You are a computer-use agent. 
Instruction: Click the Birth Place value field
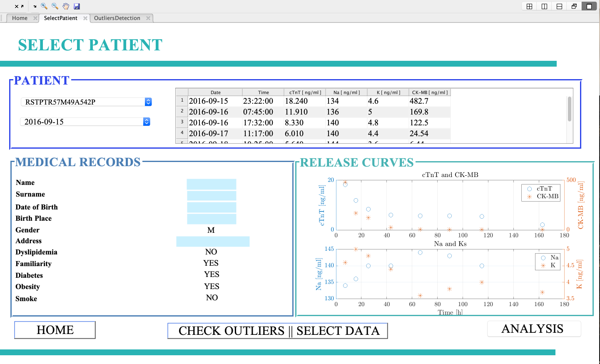pyautogui.click(x=212, y=219)
